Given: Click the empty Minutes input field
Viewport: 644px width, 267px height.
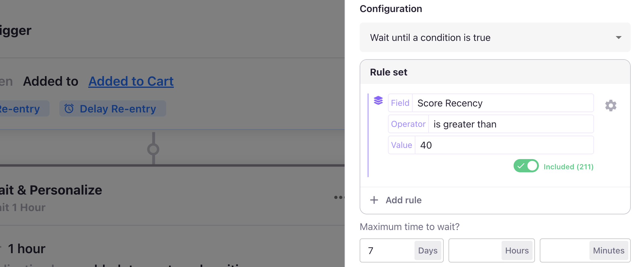Looking at the screenshot, I should click(x=565, y=250).
